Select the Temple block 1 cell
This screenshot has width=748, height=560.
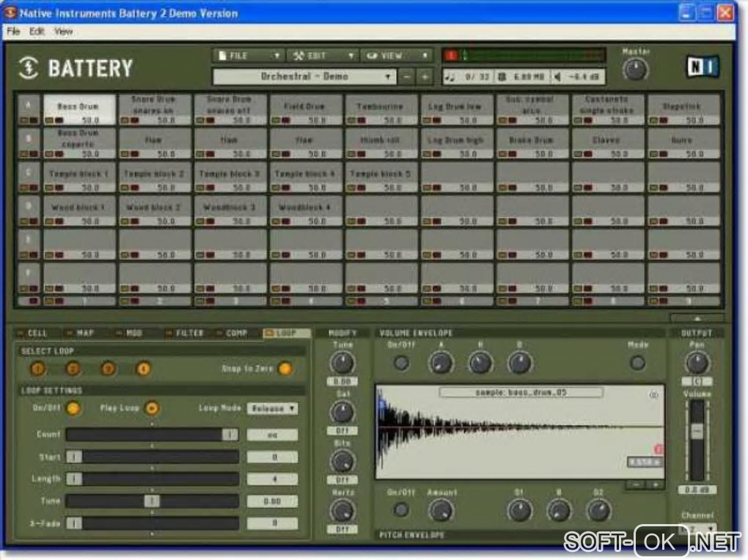click(79, 177)
